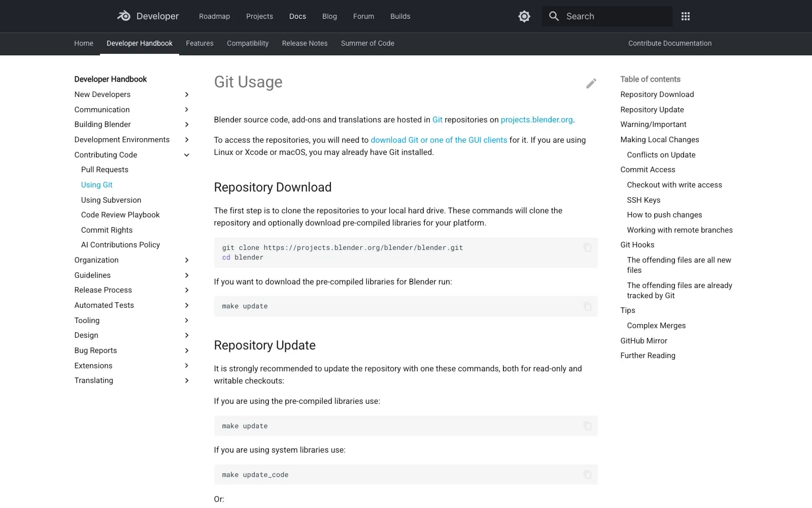Copy the git clone code block
812x508 pixels.
tap(587, 247)
